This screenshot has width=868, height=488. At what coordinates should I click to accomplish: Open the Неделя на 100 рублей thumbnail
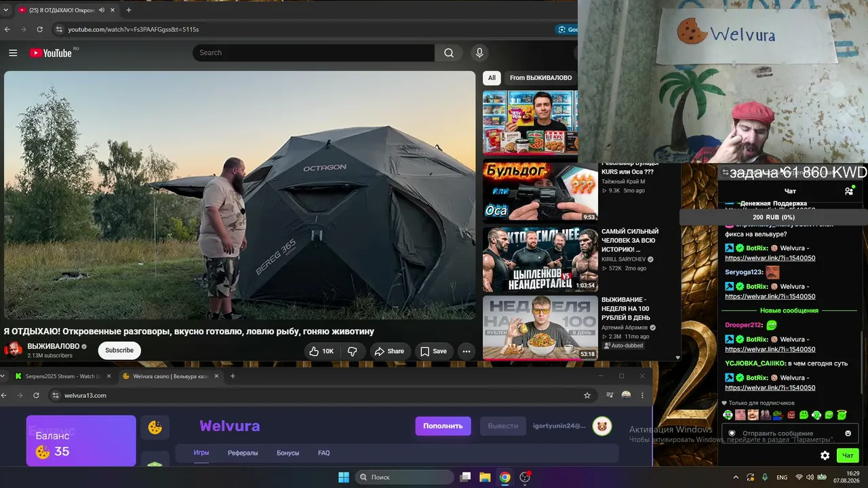[x=540, y=327]
